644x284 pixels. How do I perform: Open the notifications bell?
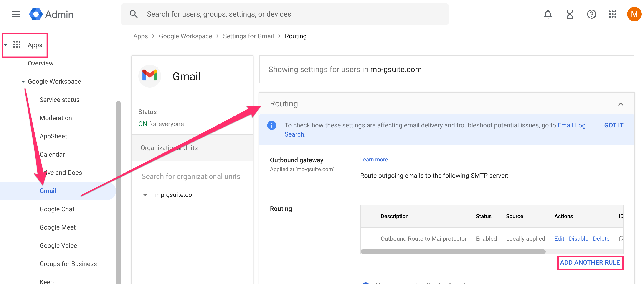[x=548, y=14]
